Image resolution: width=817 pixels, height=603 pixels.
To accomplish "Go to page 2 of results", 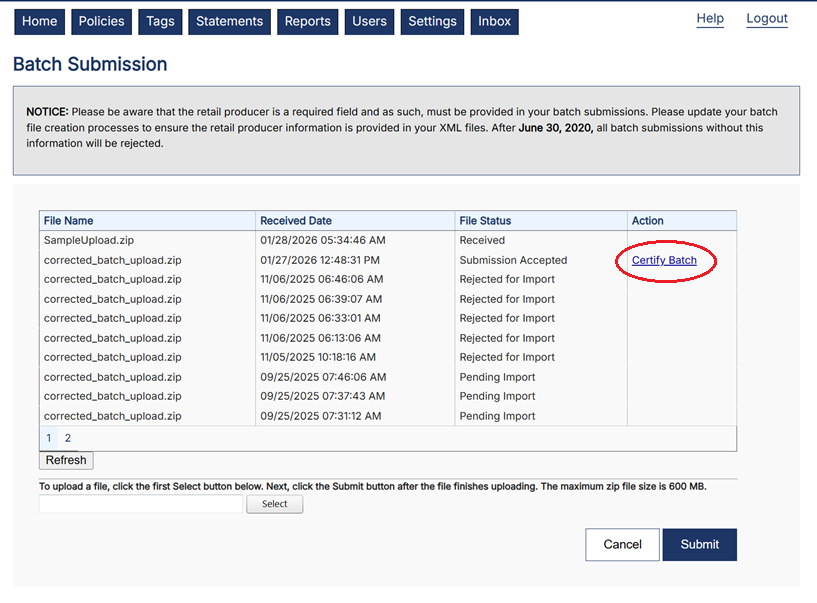I will pyautogui.click(x=68, y=438).
